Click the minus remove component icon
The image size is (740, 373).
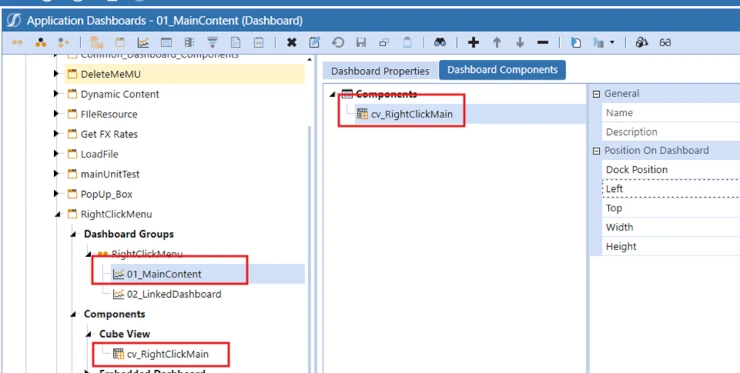pos(543,42)
